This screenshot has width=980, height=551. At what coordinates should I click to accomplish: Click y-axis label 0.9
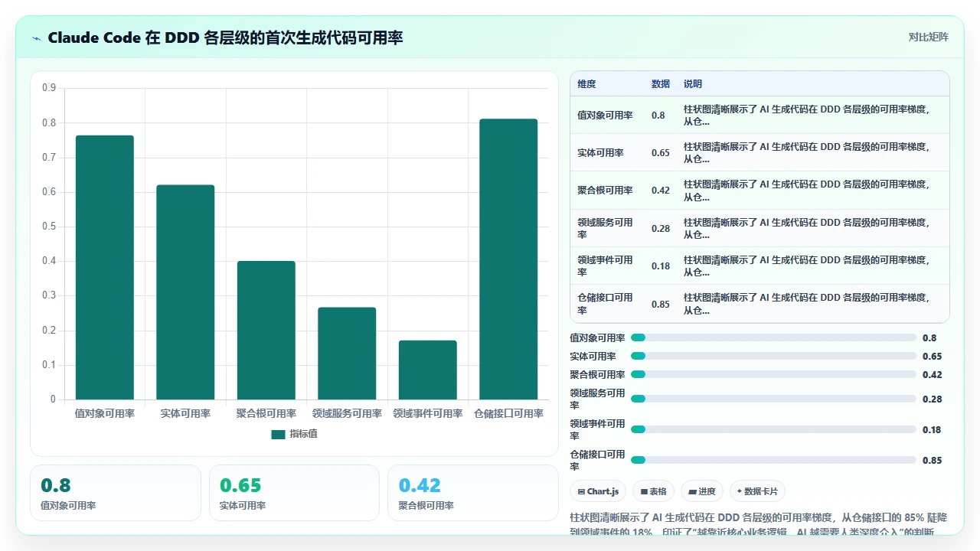pos(49,88)
